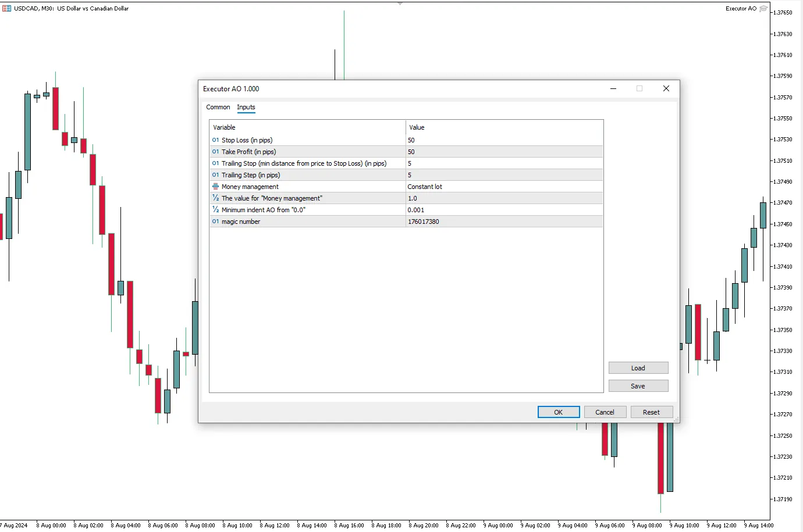Viewport: 803px width, 532px height.
Task: Load input settings from file
Action: pyautogui.click(x=638, y=368)
